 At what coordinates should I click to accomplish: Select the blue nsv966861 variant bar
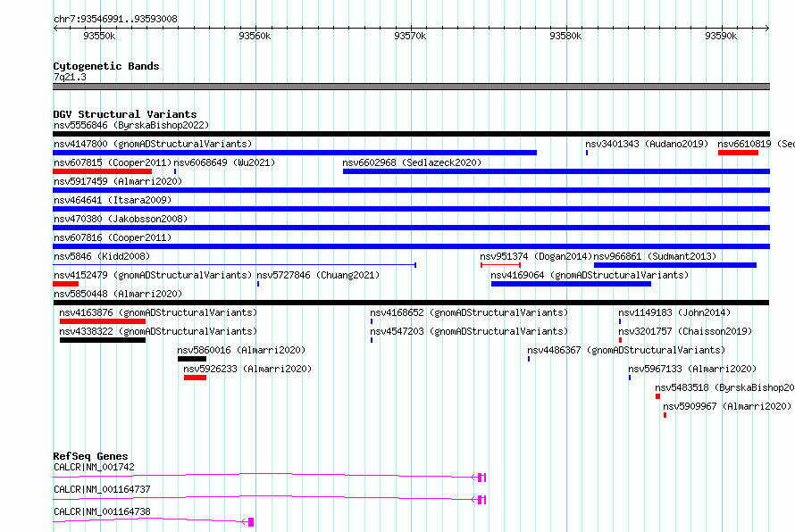tap(675, 265)
